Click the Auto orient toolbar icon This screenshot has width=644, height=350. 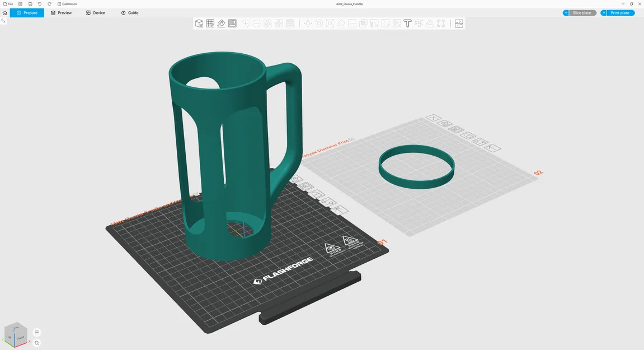[x=221, y=24]
